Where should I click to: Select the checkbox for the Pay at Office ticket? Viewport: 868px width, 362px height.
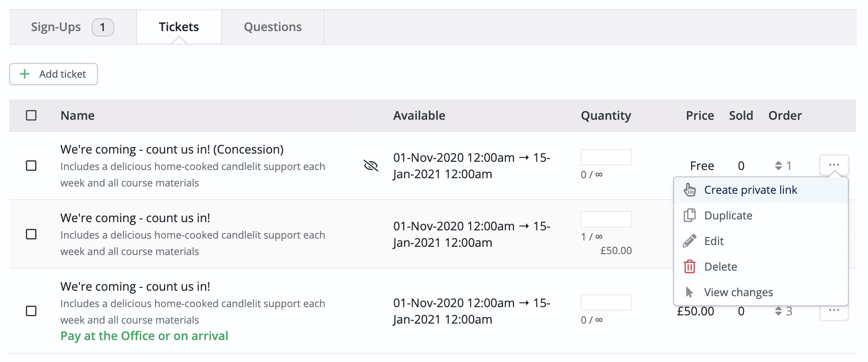click(31, 311)
